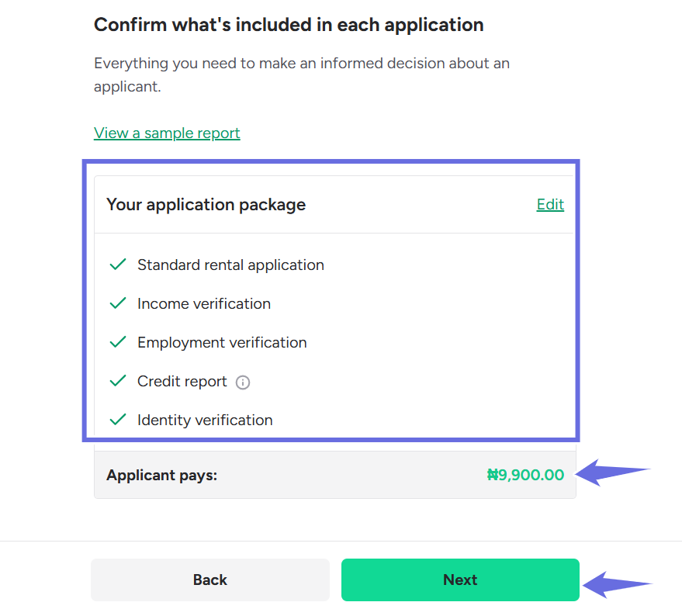Screen dimensions: 682x616
Task: Open the View a sample report link
Action: [x=167, y=133]
